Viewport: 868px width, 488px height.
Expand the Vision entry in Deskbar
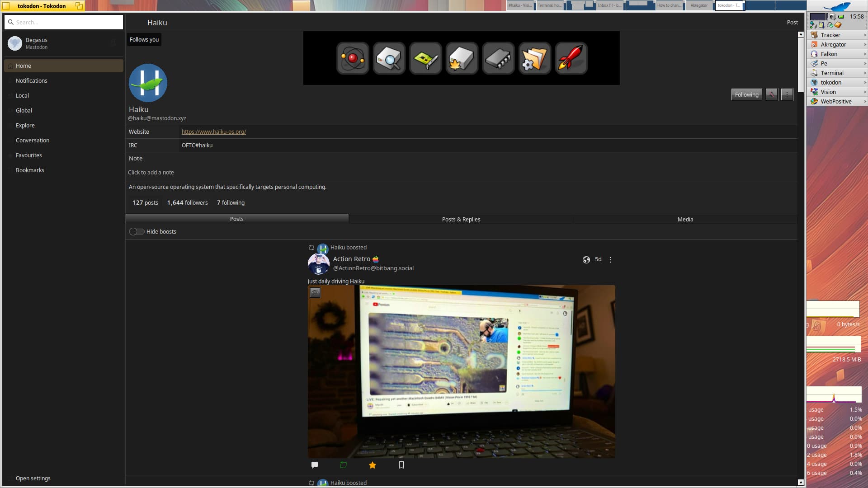coord(865,92)
